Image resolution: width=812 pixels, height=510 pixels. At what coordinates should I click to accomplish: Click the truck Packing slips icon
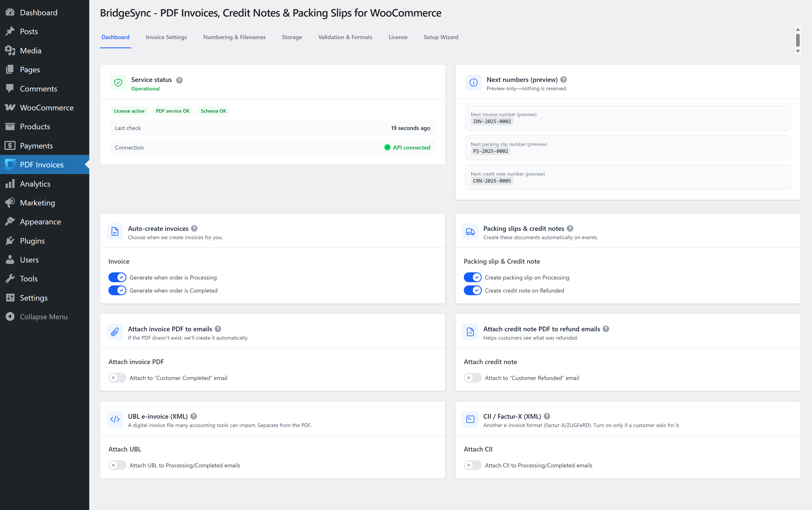[470, 232]
